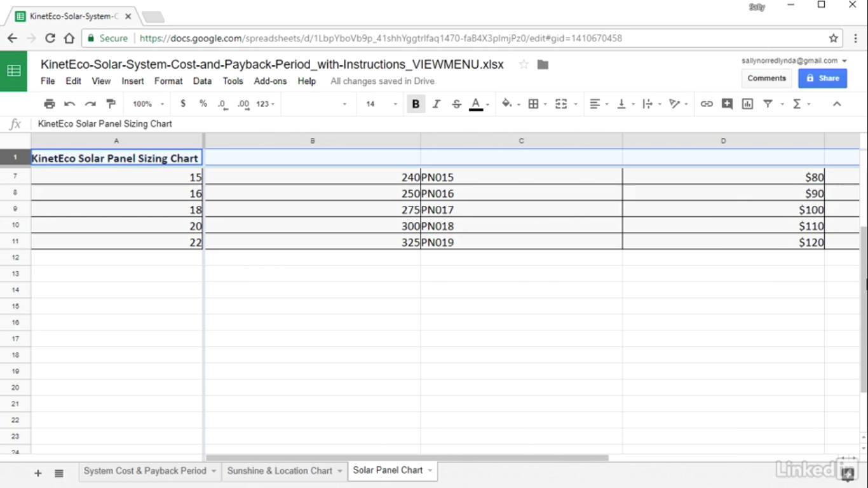Open the Data menu
This screenshot has height=488, width=868.
pyautogui.click(x=202, y=81)
